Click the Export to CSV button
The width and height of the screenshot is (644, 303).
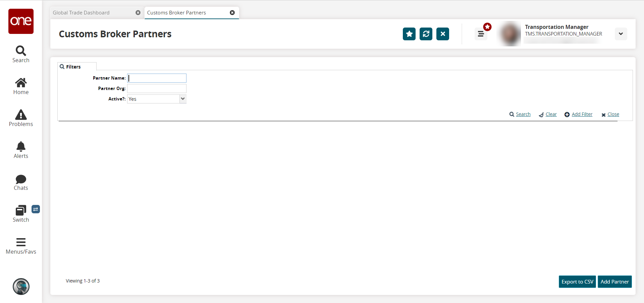(577, 282)
